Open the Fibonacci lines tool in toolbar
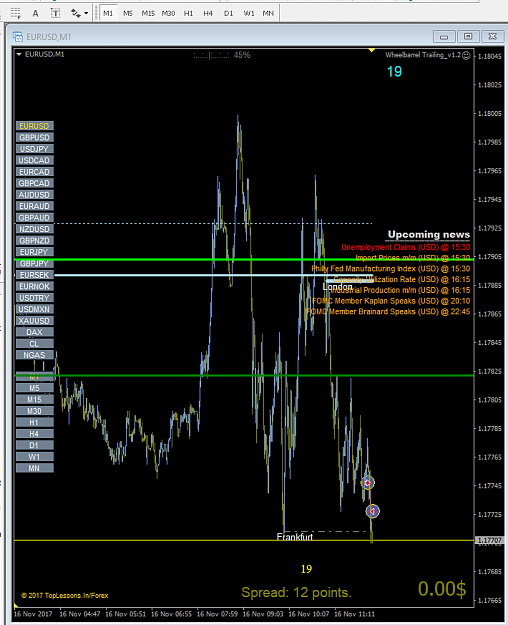Image resolution: width=508 pixels, height=625 pixels. point(15,13)
